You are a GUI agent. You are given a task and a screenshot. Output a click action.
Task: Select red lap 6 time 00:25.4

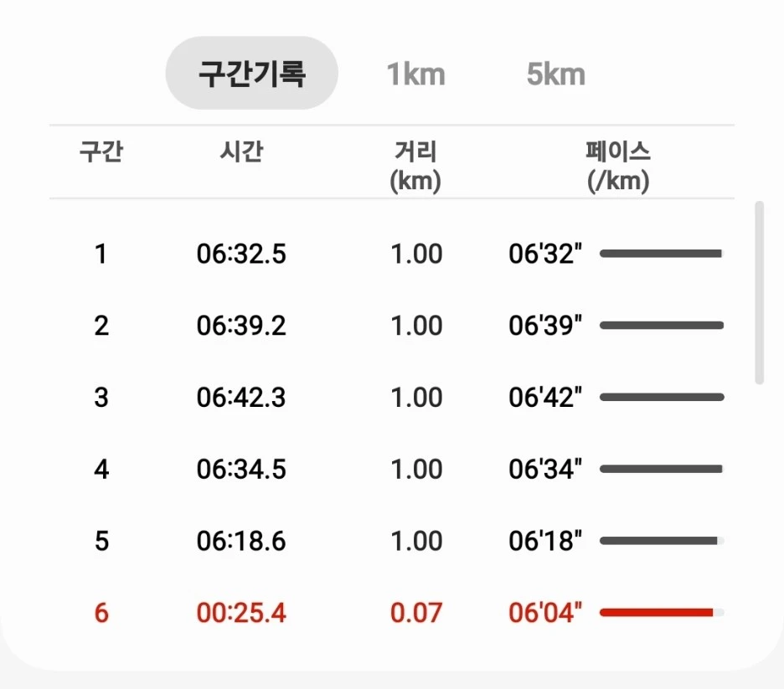coord(241,613)
